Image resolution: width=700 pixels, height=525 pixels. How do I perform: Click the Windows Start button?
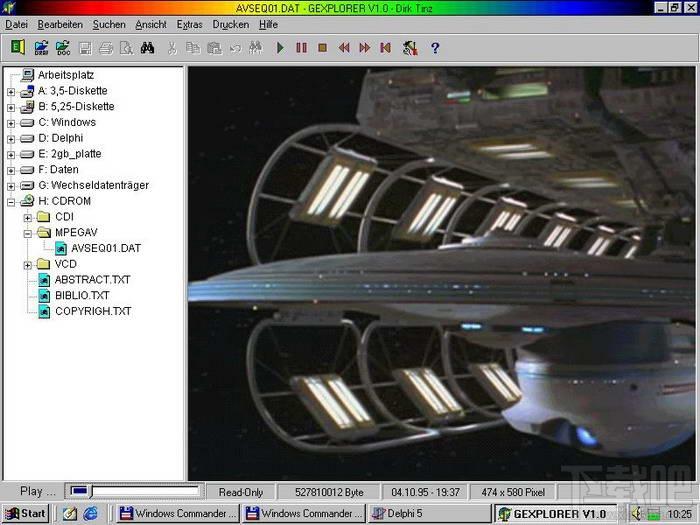tap(25, 513)
